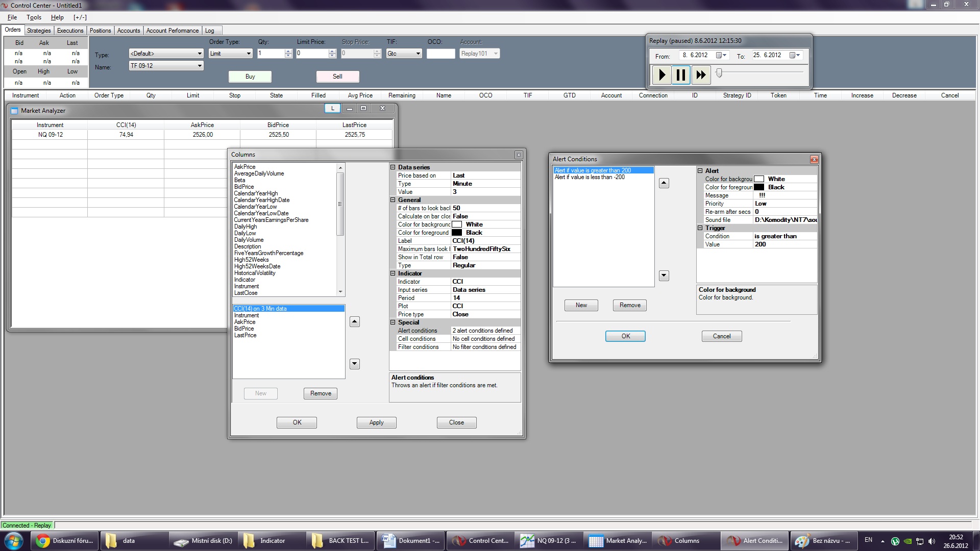Move selected column down in Columns dialog

pos(355,364)
